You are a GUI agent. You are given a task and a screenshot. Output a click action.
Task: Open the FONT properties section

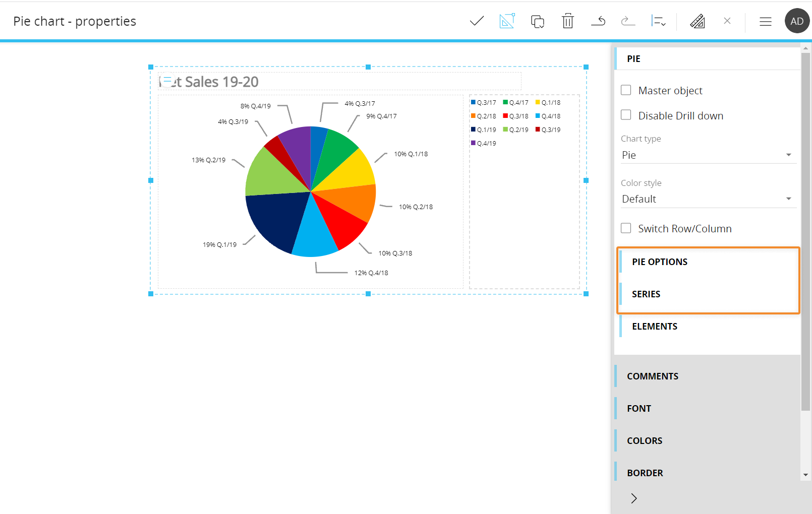pyautogui.click(x=639, y=409)
